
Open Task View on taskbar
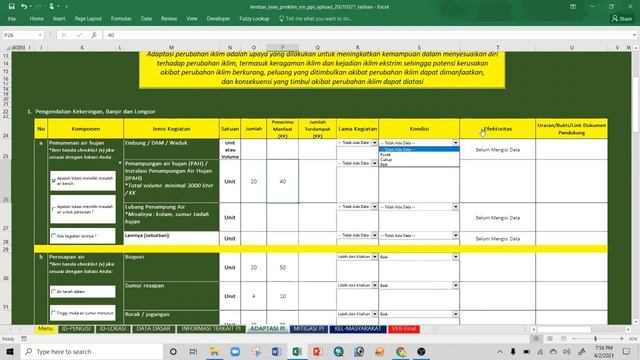coord(193,351)
